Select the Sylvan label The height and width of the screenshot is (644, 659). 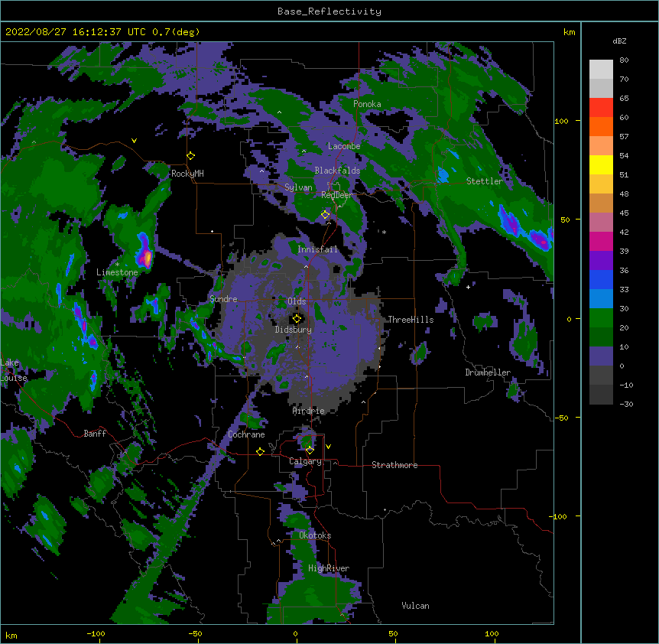tap(298, 187)
